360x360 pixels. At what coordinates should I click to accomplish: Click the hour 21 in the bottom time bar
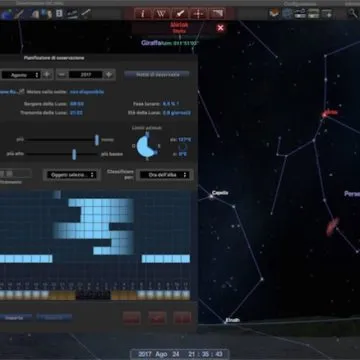(x=192, y=354)
